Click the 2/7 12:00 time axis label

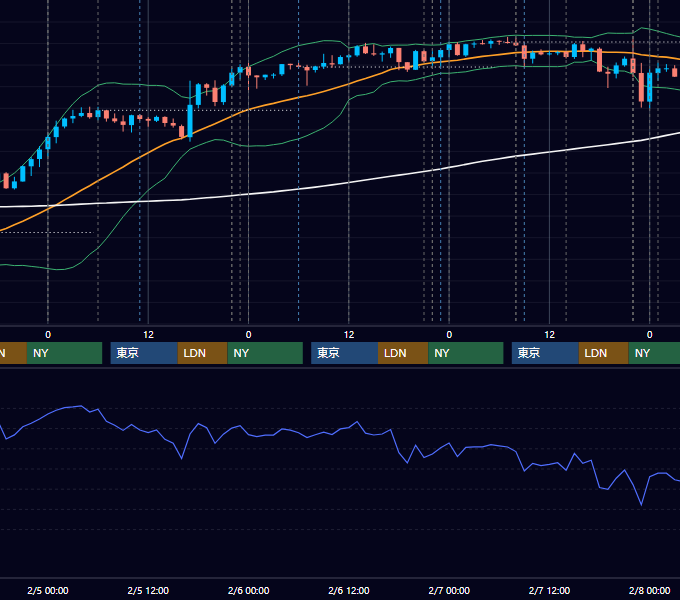pyautogui.click(x=549, y=590)
